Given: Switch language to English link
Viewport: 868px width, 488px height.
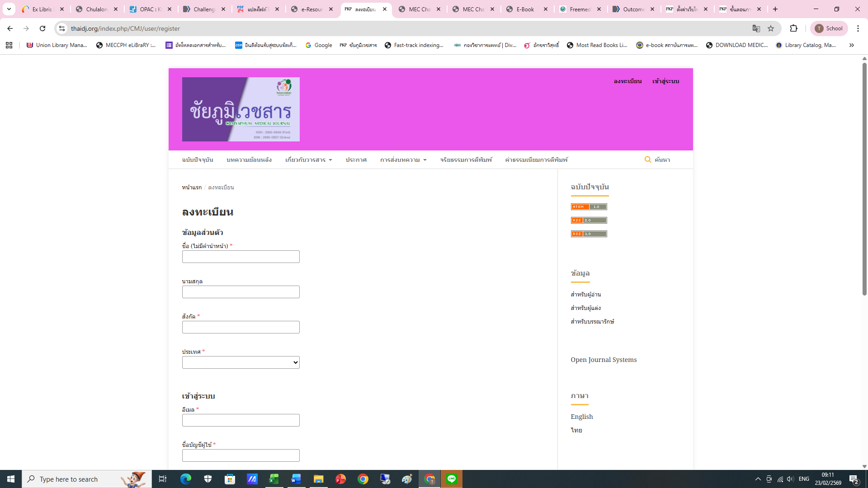Looking at the screenshot, I should (581, 417).
